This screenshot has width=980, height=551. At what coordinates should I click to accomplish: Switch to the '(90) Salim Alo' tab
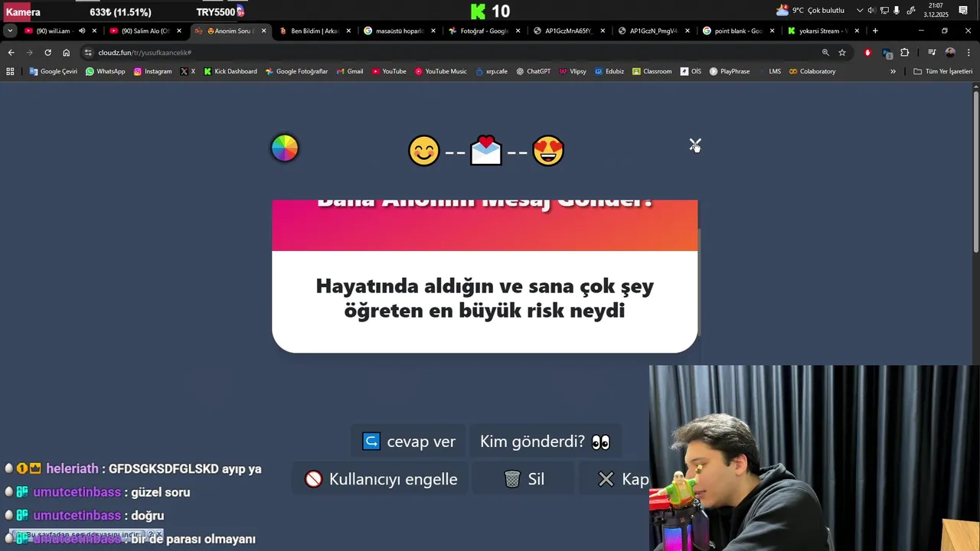coord(146,31)
